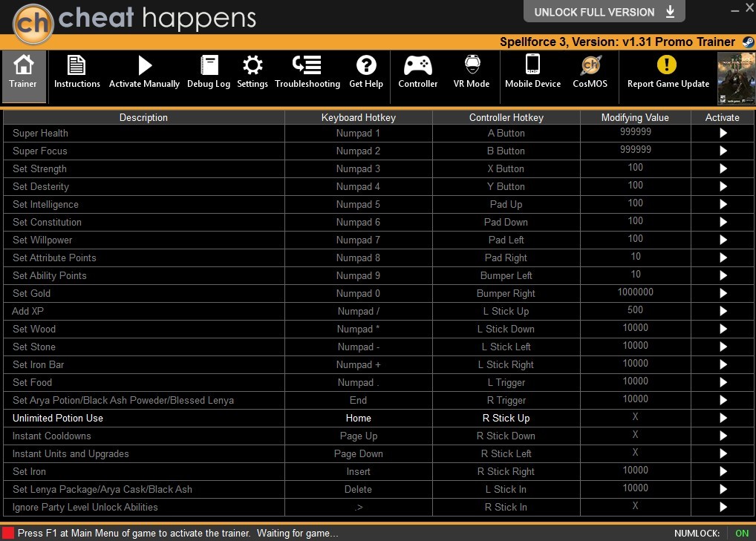
Task: Select the Bumper Right controller hotkey cell
Action: click(x=506, y=293)
